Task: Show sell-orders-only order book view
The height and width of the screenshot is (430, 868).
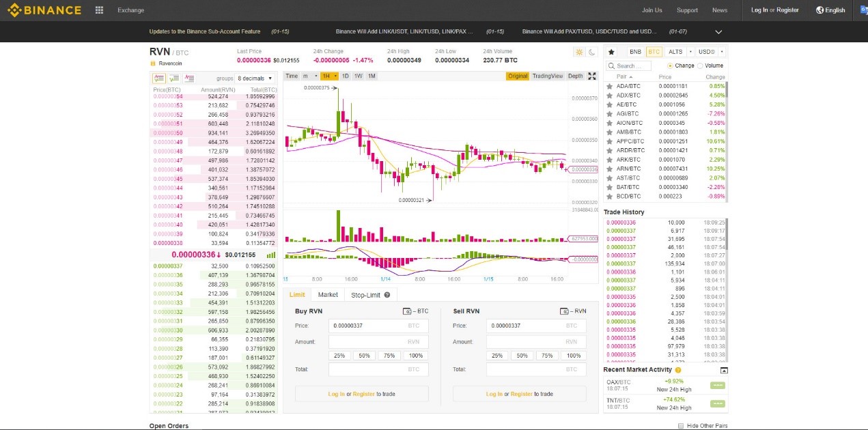Action: pos(189,78)
